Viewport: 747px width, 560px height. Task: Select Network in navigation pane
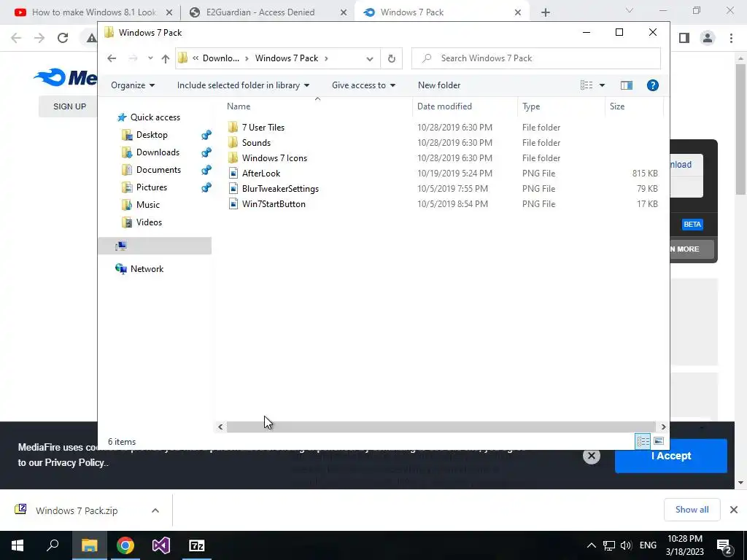147,269
